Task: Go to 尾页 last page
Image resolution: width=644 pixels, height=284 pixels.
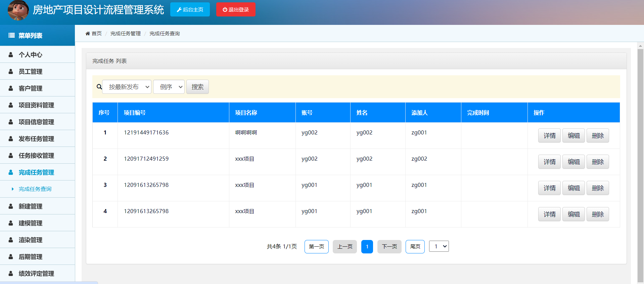Action: pyautogui.click(x=415, y=247)
